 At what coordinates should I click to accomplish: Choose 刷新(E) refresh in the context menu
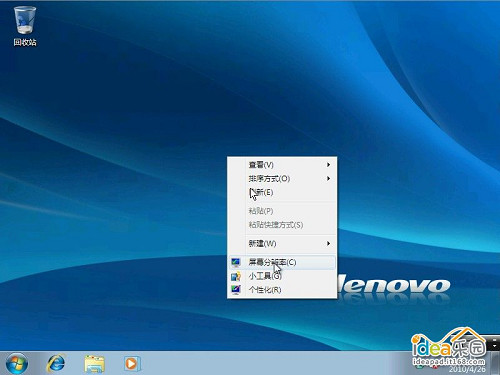[282, 193]
